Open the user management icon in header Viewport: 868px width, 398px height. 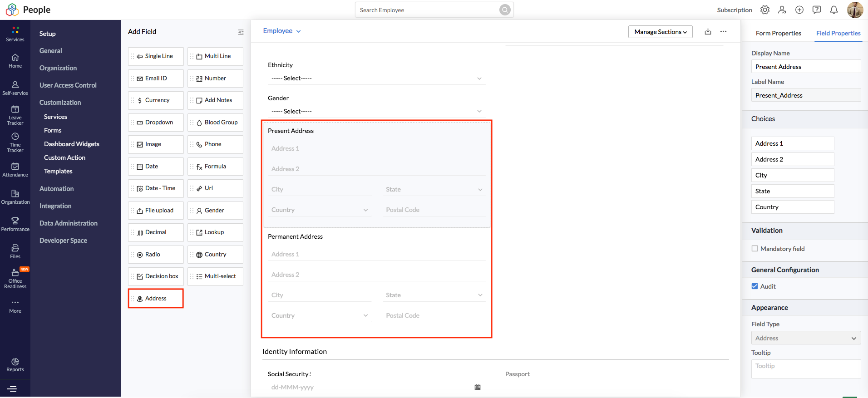coord(782,10)
